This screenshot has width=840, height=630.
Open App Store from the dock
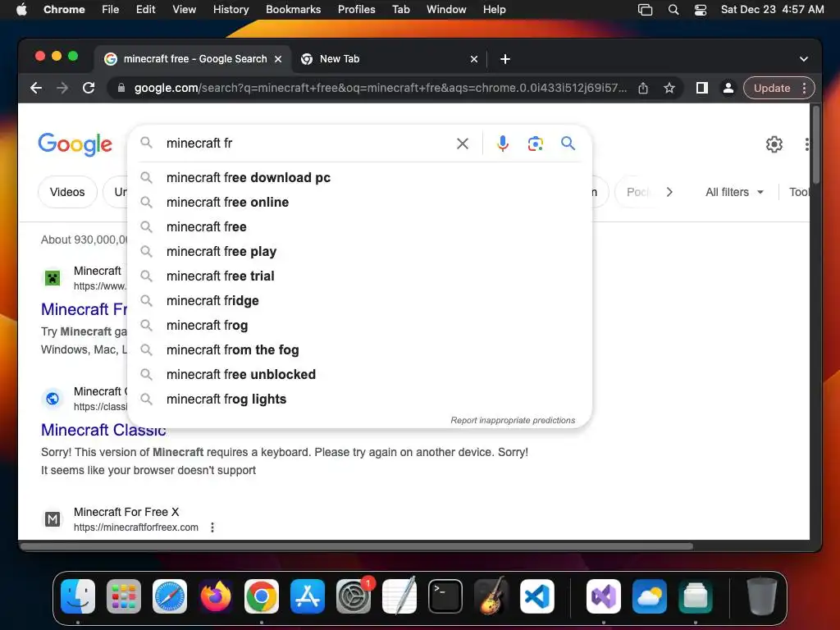pos(308,596)
